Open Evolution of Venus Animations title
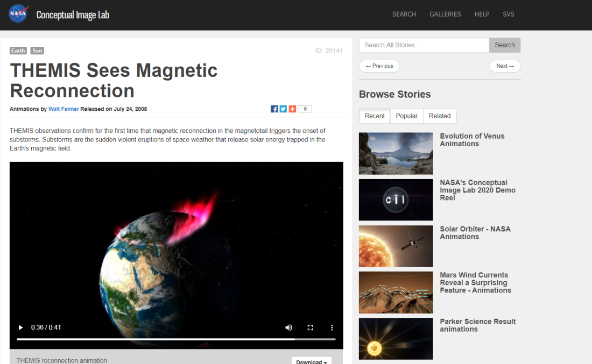The width and height of the screenshot is (592, 364). 472,140
